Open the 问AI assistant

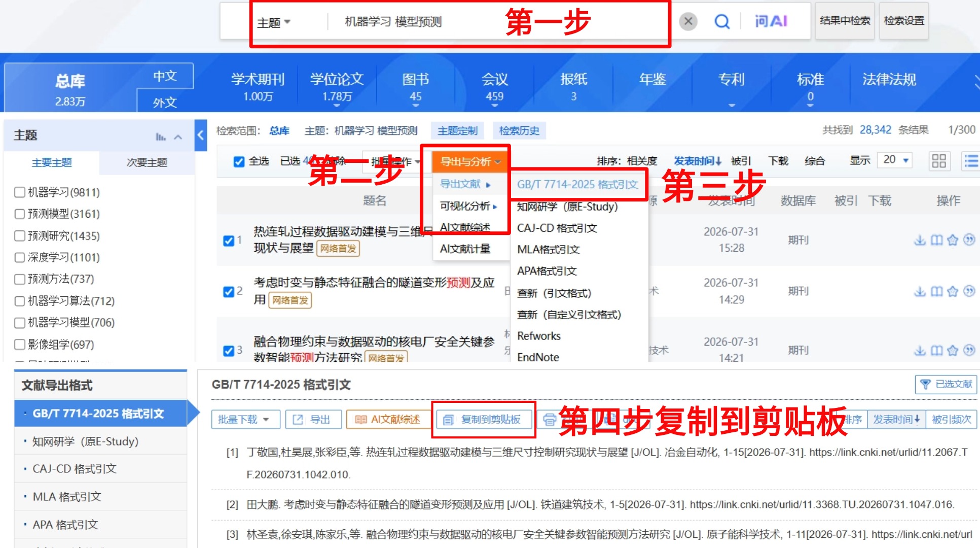click(771, 21)
